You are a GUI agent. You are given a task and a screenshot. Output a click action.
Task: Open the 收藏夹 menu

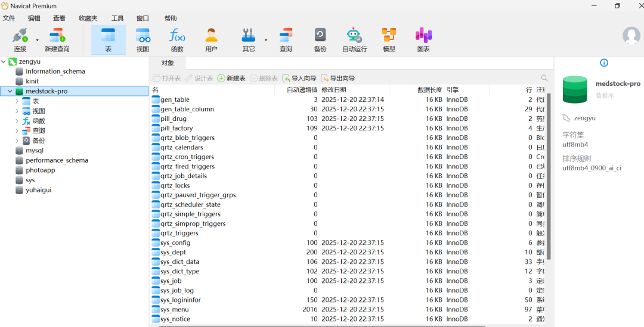[88, 18]
